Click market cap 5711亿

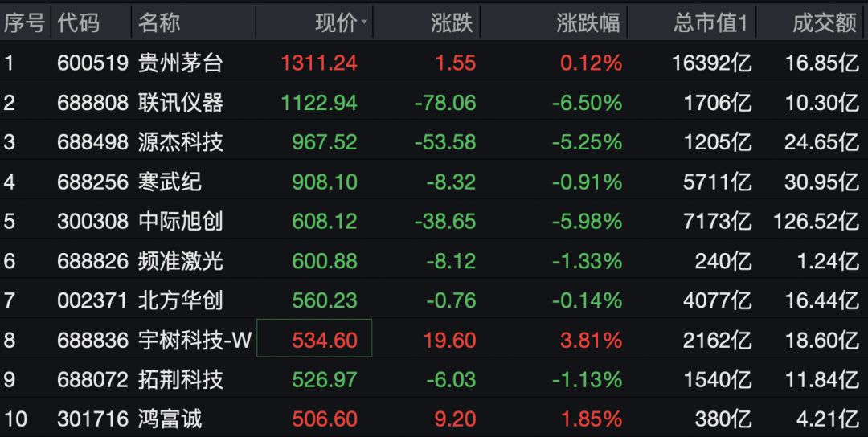click(718, 182)
